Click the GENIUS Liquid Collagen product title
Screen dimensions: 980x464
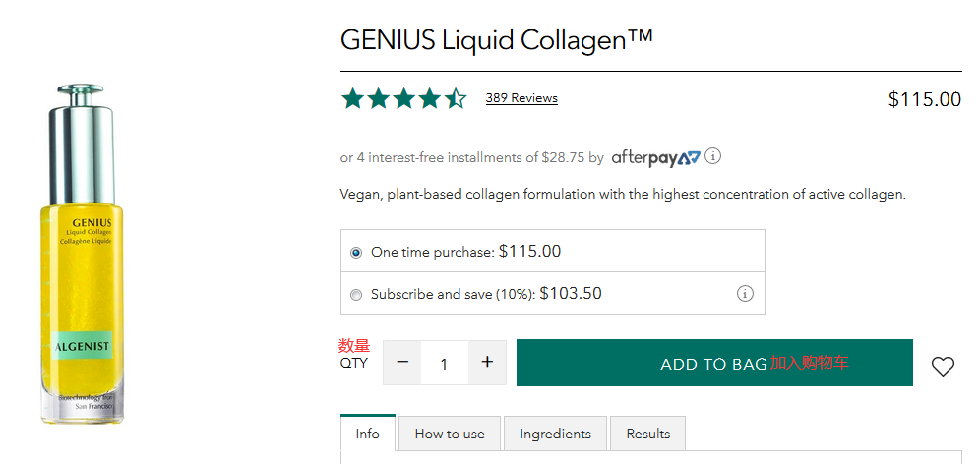(x=497, y=40)
